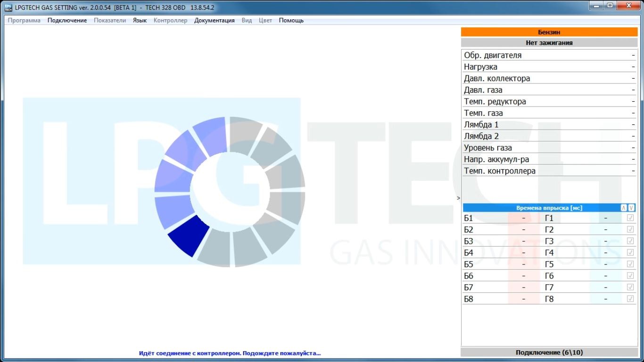Click the orange Бензин fuel mode button

[x=549, y=32]
